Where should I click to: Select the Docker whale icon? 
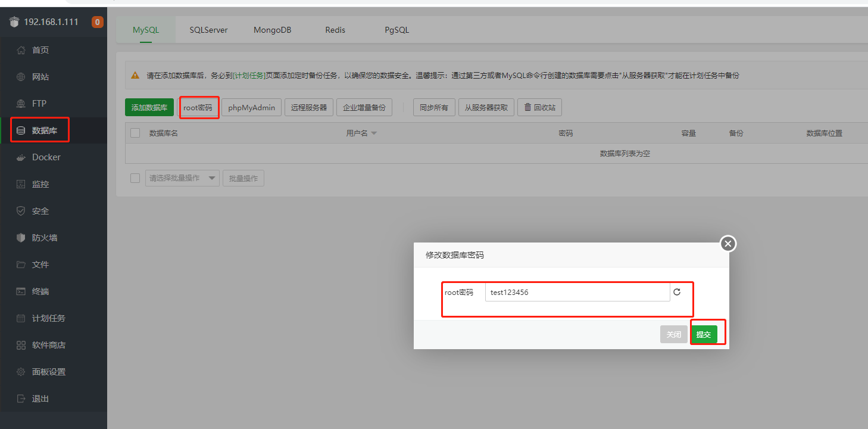click(x=21, y=157)
